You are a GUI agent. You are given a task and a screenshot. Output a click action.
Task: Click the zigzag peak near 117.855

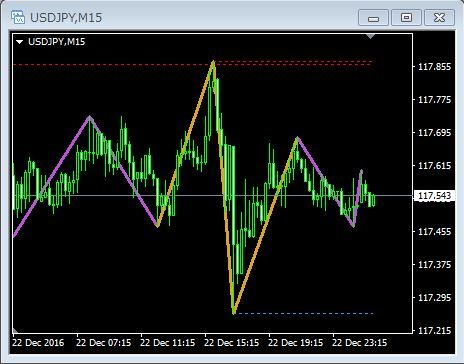213,62
